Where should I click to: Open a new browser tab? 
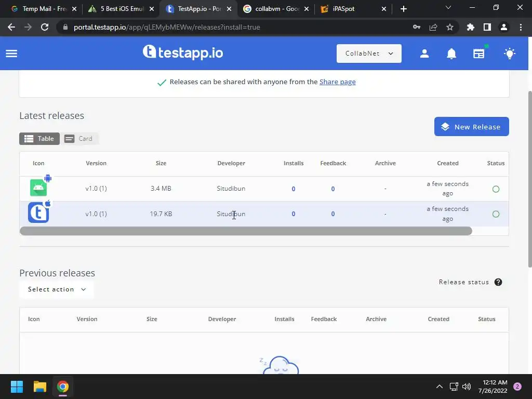[403, 9]
